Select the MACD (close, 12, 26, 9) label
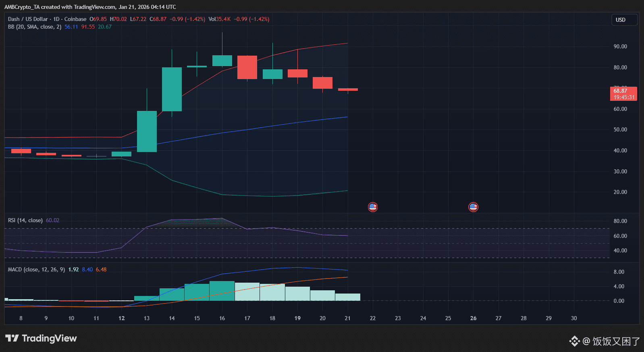 pyautogui.click(x=36, y=269)
